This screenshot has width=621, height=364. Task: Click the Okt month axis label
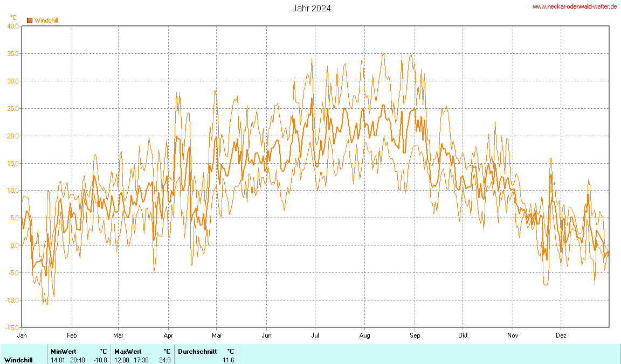(463, 335)
